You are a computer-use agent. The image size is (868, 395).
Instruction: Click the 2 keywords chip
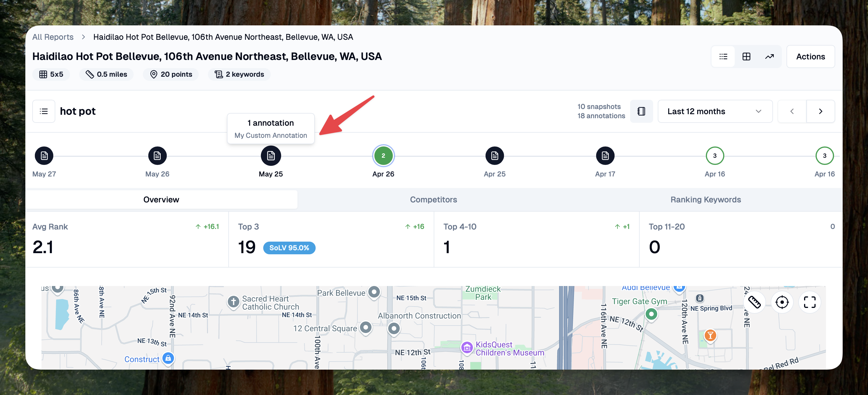(240, 74)
